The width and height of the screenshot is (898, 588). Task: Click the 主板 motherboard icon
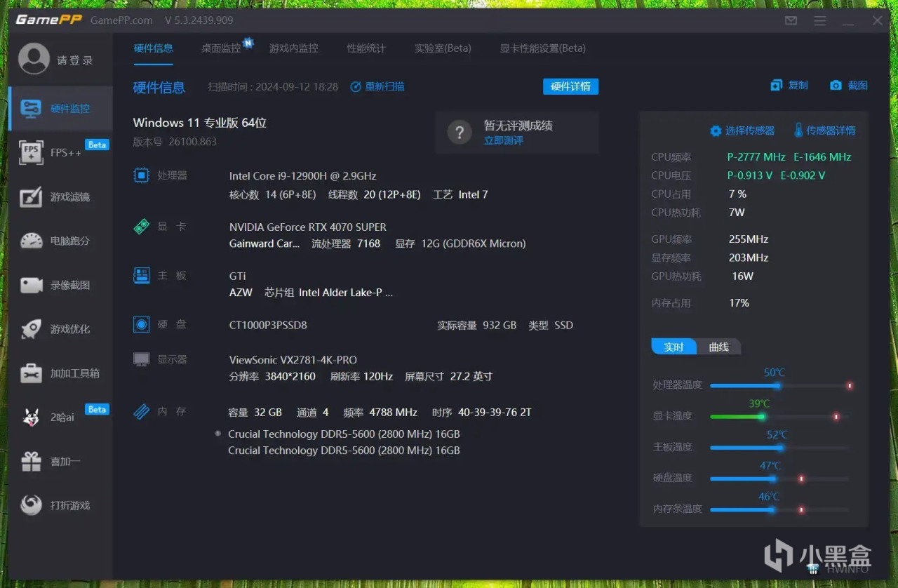click(141, 275)
